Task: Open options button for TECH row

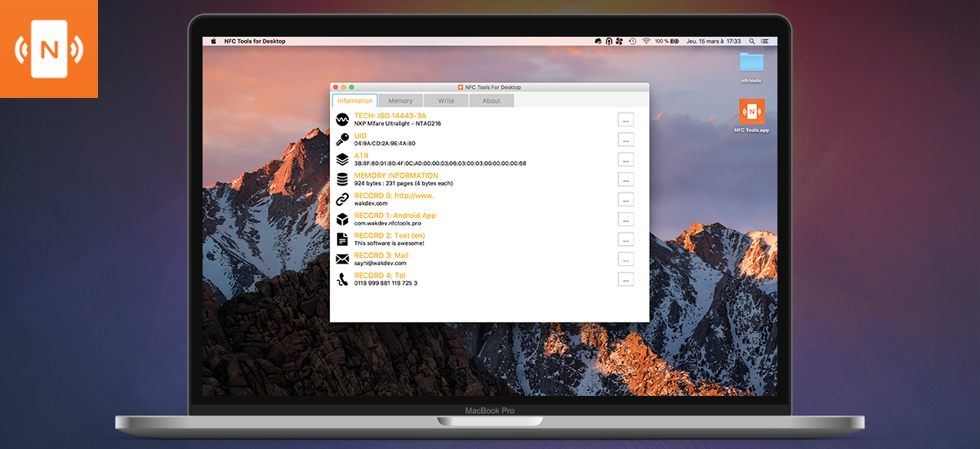Action: (x=626, y=119)
